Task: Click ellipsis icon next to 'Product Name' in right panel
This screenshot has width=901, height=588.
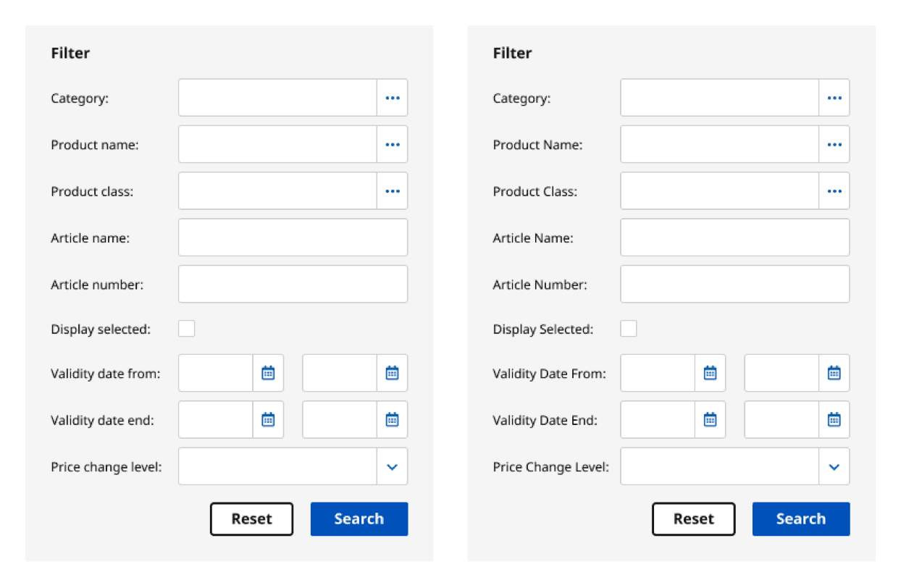Action: tap(834, 144)
